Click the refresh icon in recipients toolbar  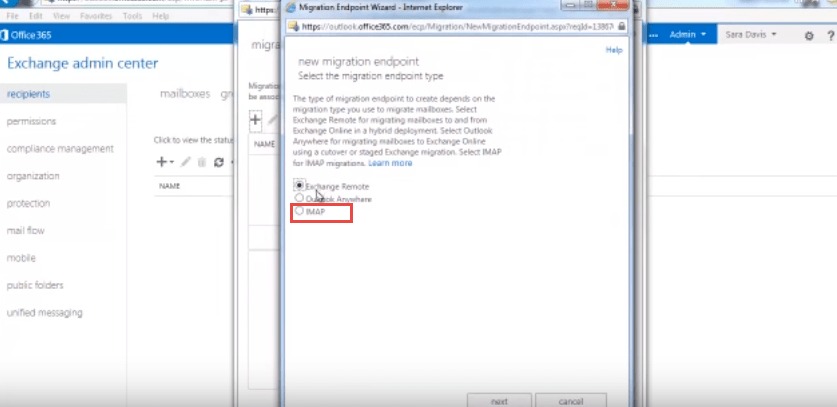coord(218,162)
